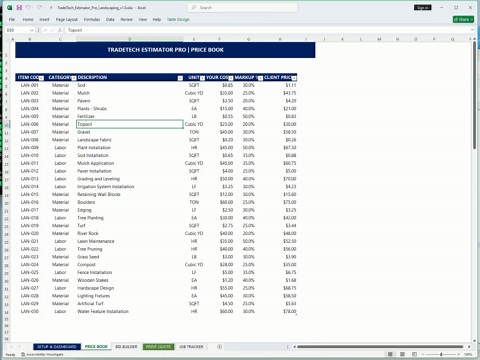Select cell Irrigation System Installation
This screenshot has height=360, width=480.
(x=130, y=187)
